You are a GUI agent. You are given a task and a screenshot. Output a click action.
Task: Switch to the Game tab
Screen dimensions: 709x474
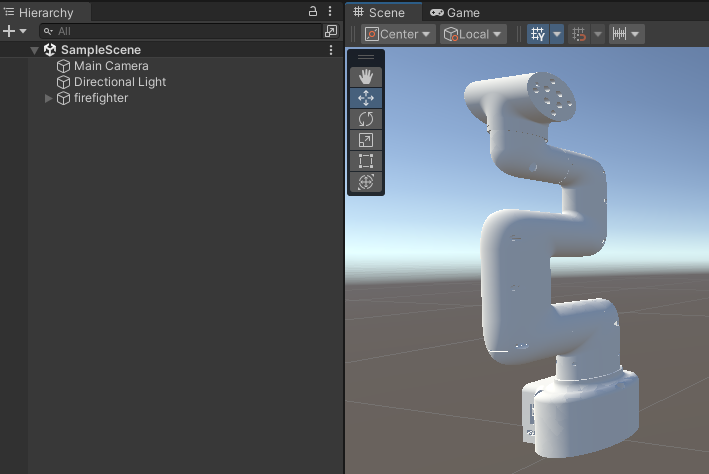(x=455, y=13)
